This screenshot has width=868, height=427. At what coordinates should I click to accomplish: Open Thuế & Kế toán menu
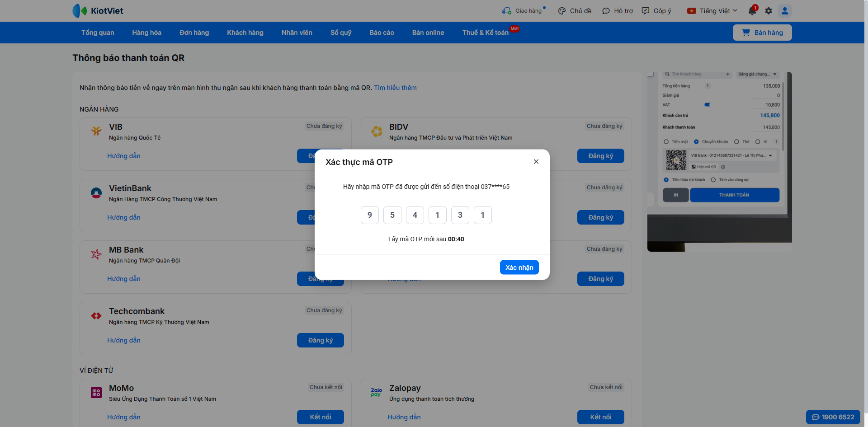(x=486, y=33)
